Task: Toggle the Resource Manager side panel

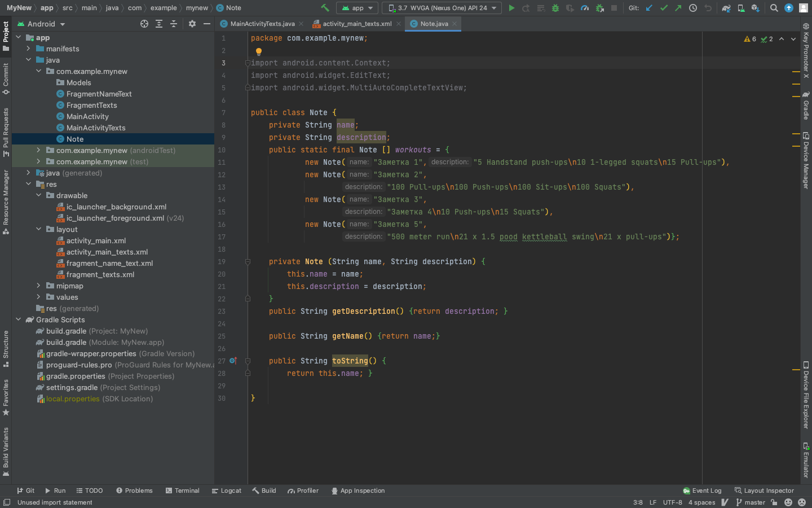Action: (6, 202)
